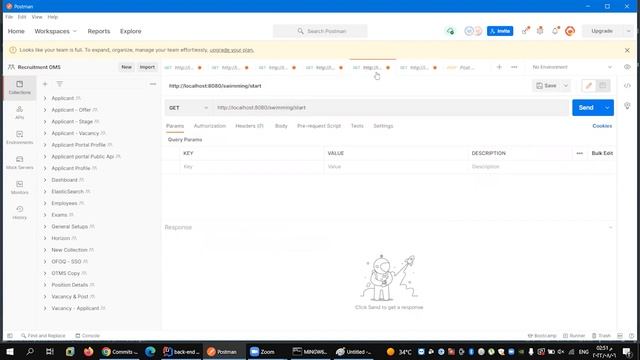Expand the Vacancy & Post collection
Viewport: 640px width, 360px height.
(x=45, y=297)
